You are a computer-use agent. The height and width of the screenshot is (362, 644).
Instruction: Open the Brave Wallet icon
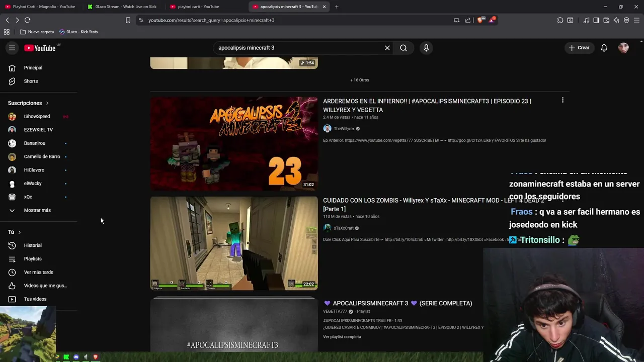tap(606, 20)
